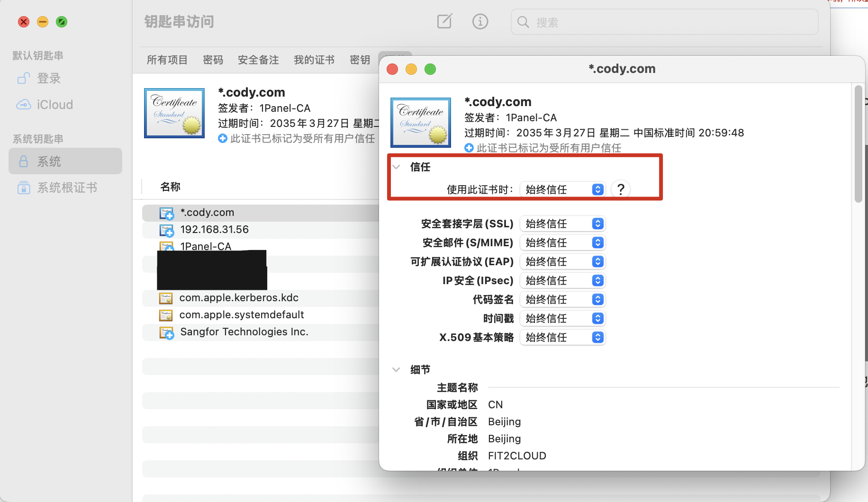Select the 192.168.31.56 certificate row

click(x=214, y=230)
